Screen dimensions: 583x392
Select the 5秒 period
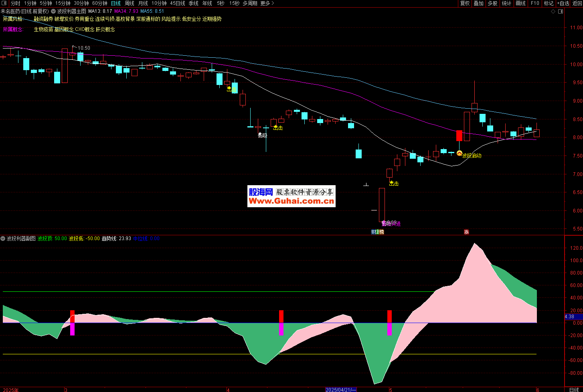pyautogui.click(x=221, y=3)
